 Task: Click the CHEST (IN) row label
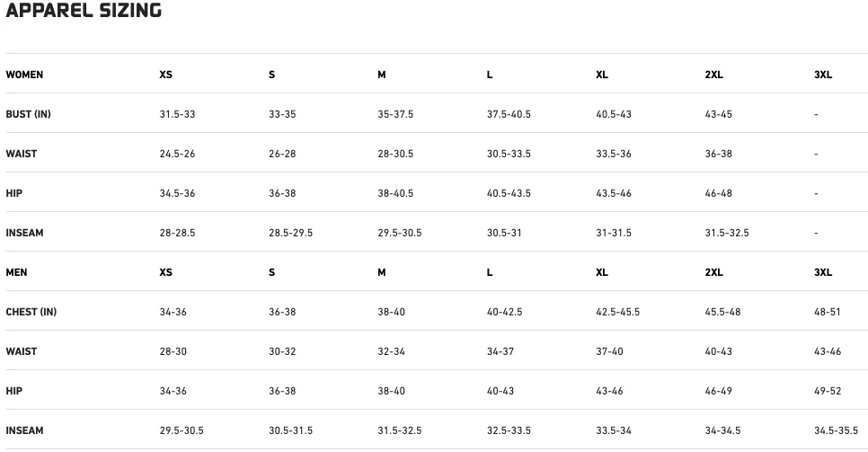[31, 312]
